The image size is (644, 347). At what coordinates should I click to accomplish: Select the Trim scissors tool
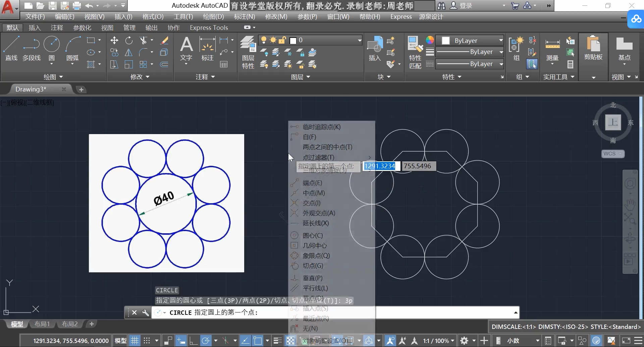(x=143, y=40)
